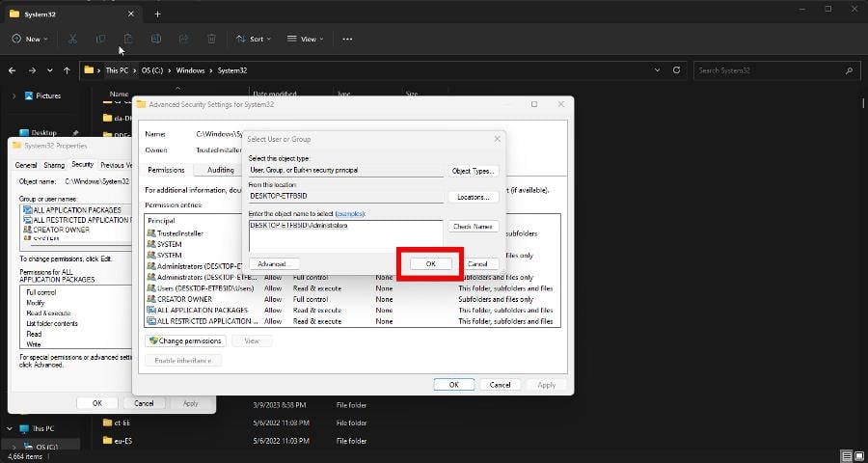Open address bar history dropdown
This screenshot has width=868, height=463.
tap(657, 70)
